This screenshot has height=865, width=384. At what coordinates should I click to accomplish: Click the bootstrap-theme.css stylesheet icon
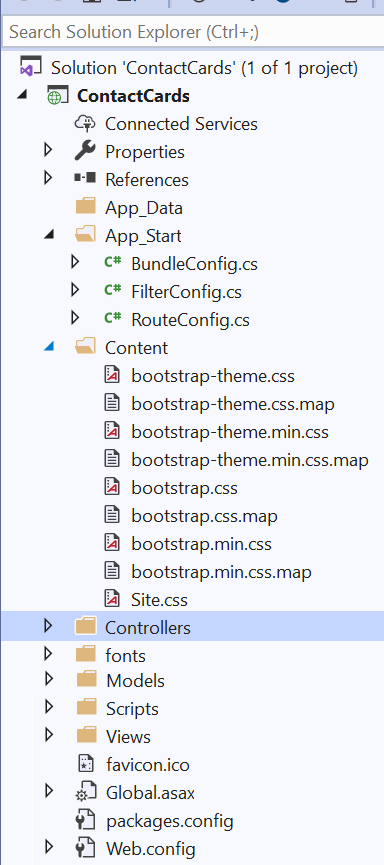112,375
